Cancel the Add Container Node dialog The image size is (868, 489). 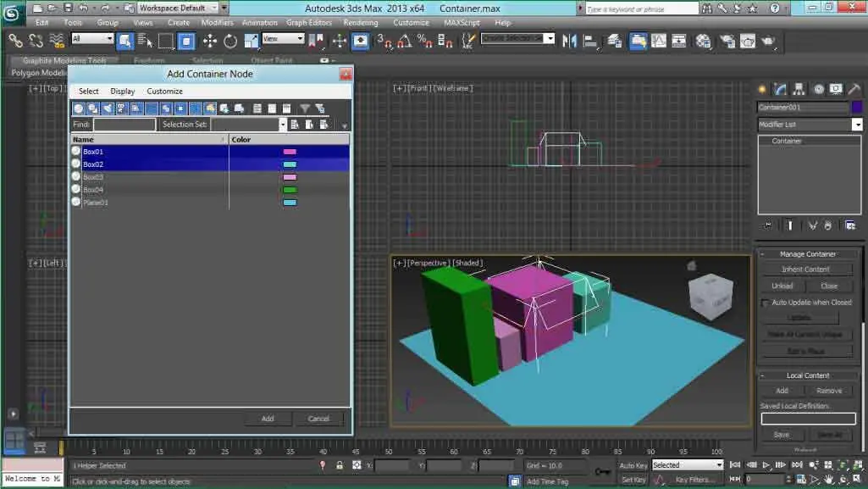[319, 419]
